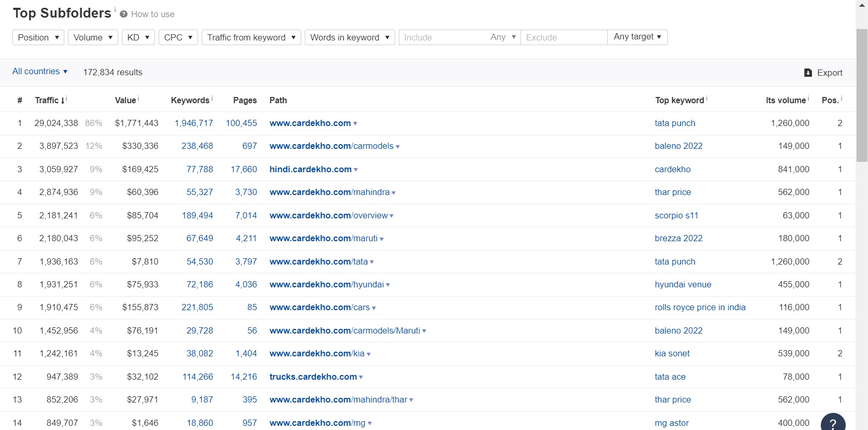Expand arrow next to www.cardekho.com/carmodels path
The image size is (868, 430).
(x=398, y=147)
